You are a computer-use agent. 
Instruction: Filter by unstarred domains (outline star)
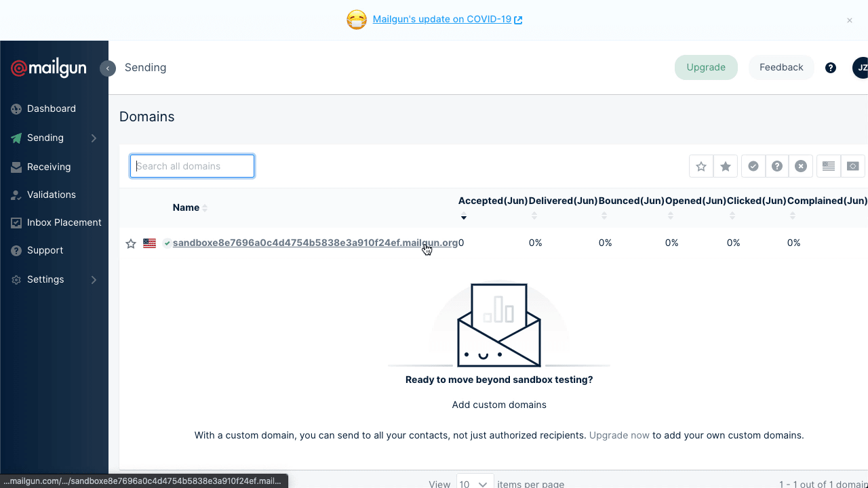point(701,166)
